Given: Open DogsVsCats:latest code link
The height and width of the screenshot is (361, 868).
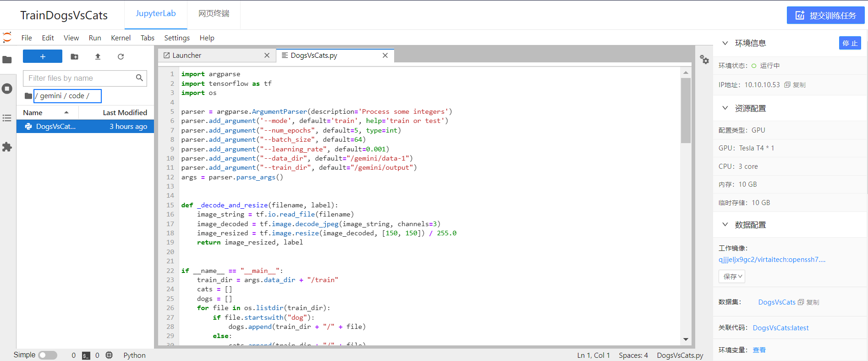Looking at the screenshot, I should pyautogui.click(x=780, y=328).
